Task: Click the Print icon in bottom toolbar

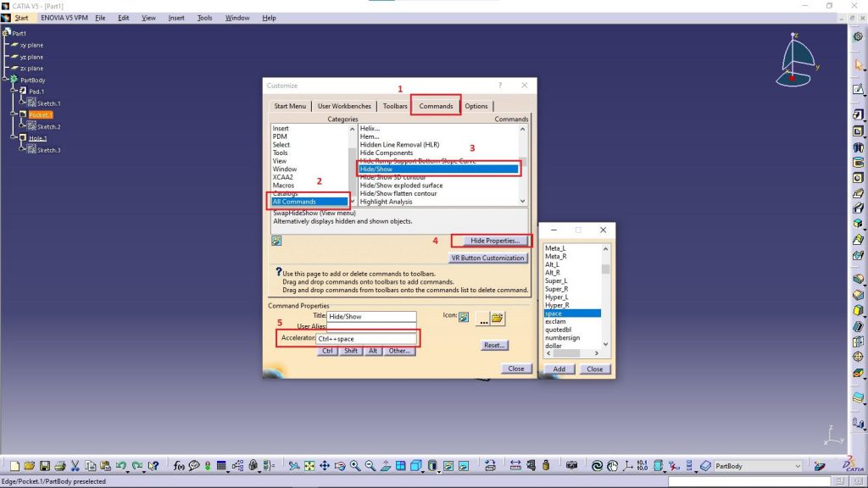Action: (x=60, y=466)
